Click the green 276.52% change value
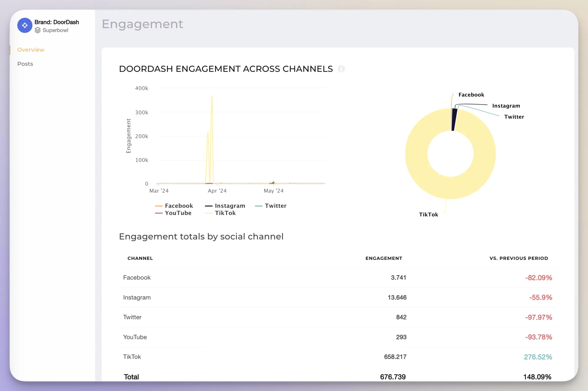 (x=538, y=357)
